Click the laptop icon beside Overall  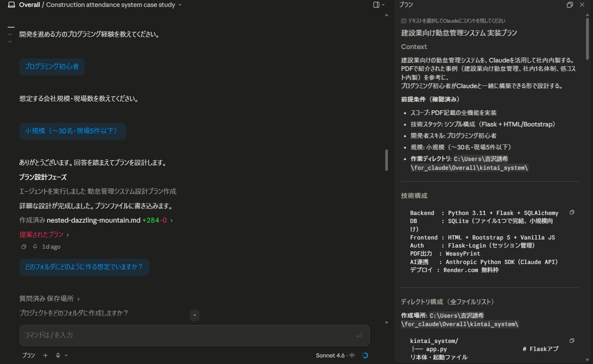tap(11, 5)
